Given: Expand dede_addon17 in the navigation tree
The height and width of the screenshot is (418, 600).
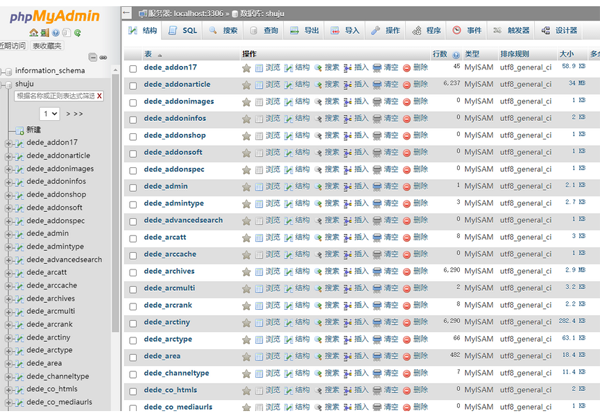Looking at the screenshot, I should pos(8,144).
